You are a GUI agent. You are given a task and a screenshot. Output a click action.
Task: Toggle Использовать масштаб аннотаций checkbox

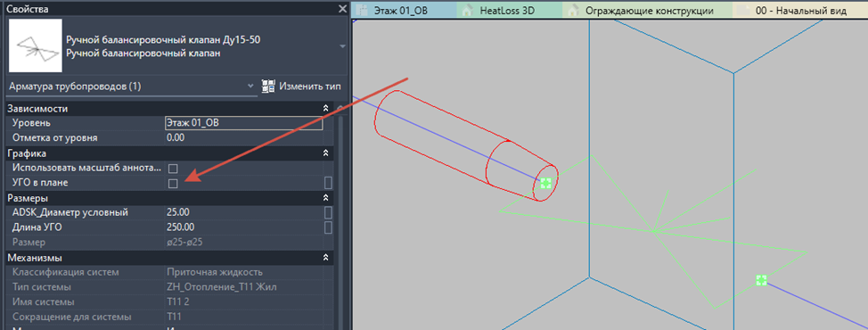point(173,168)
